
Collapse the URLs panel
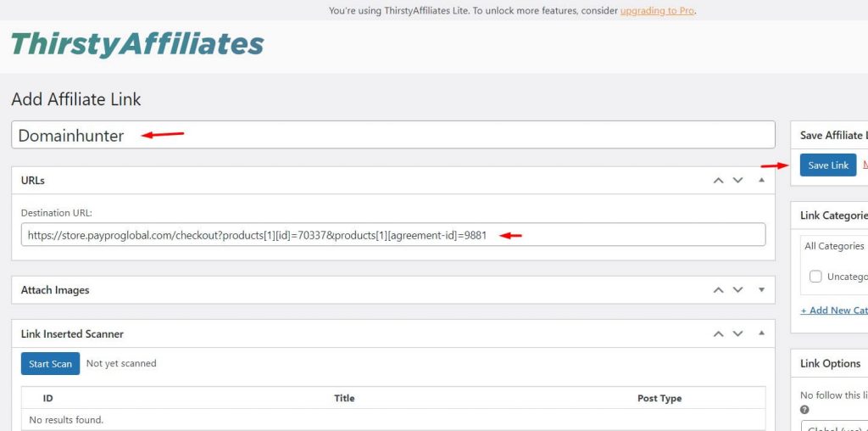click(x=762, y=181)
